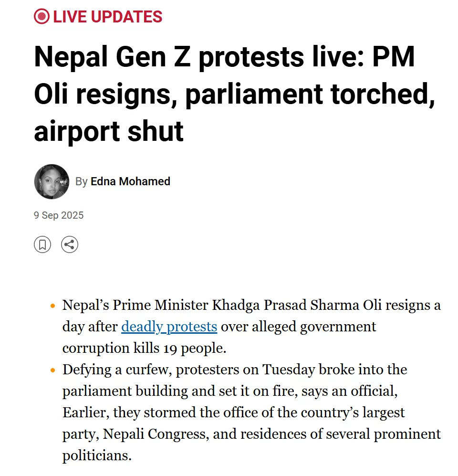Click "airport shut" at headline end

(109, 131)
